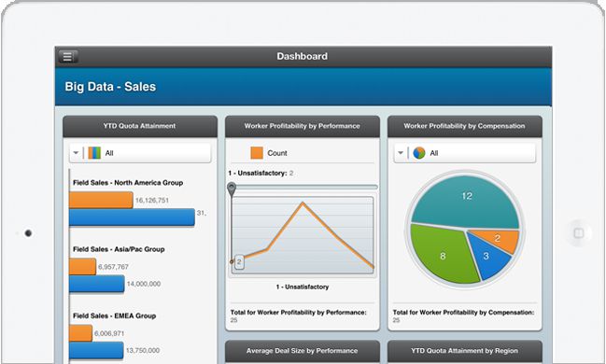Click the Asia/Pac blue bar 14,000,000
This screenshot has height=364, width=606.
(x=96, y=284)
